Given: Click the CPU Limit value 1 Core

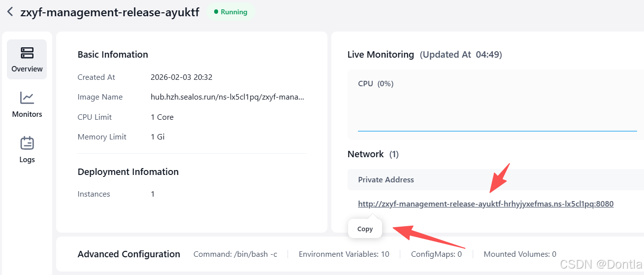Looking at the screenshot, I should [x=162, y=117].
